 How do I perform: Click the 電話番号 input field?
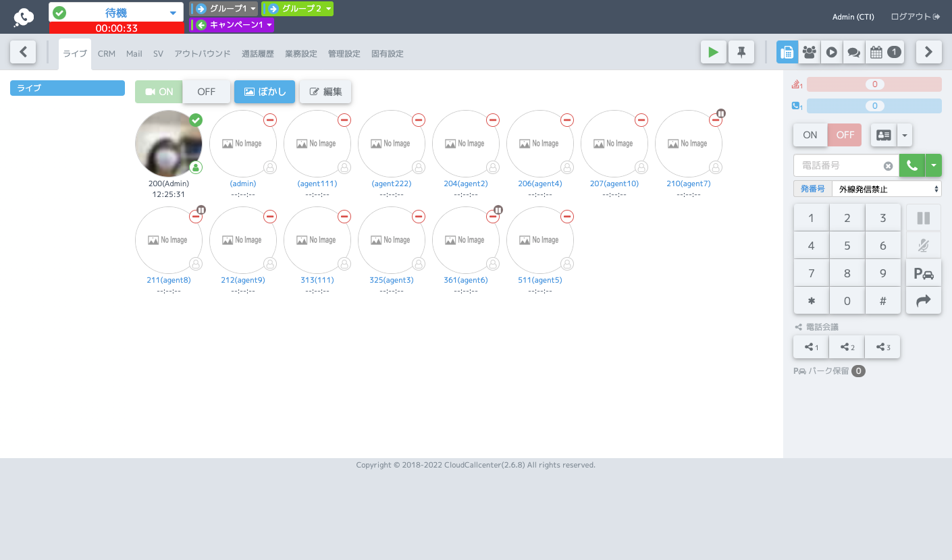tap(846, 165)
